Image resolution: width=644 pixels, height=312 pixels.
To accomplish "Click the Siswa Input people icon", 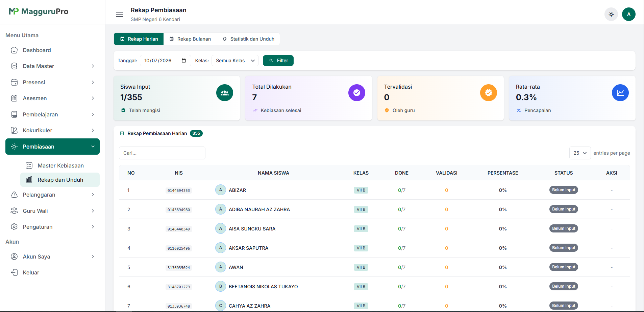I will pos(225,93).
